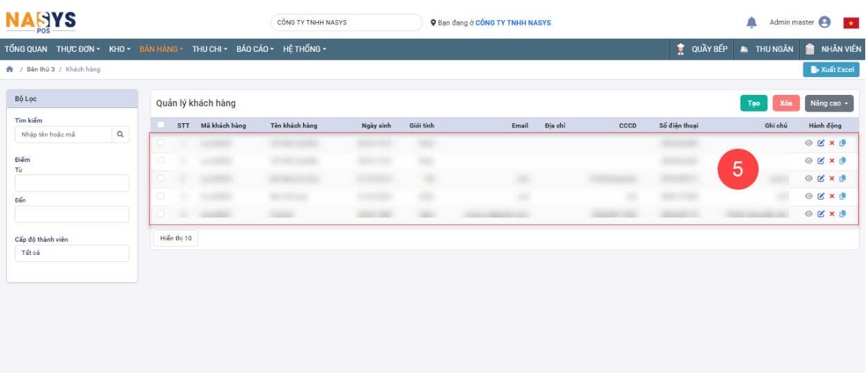Click the Xuất Excel button
This screenshot has width=868, height=374.
click(831, 70)
